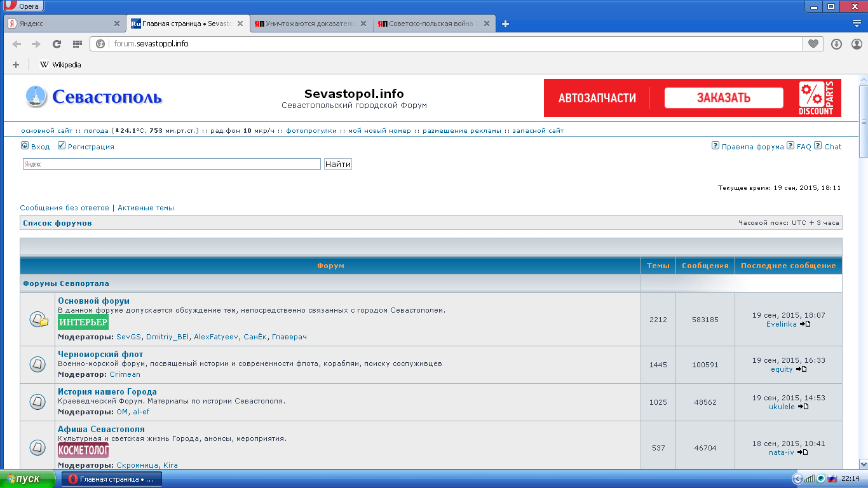Switch to the Главная страница Sevastopol tab
Viewport: 868px width, 488px height.
pyautogui.click(x=187, y=24)
